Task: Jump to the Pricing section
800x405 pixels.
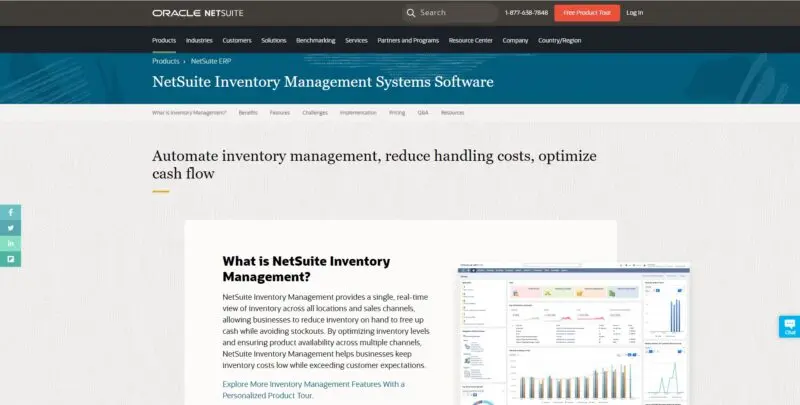Action: [397, 113]
